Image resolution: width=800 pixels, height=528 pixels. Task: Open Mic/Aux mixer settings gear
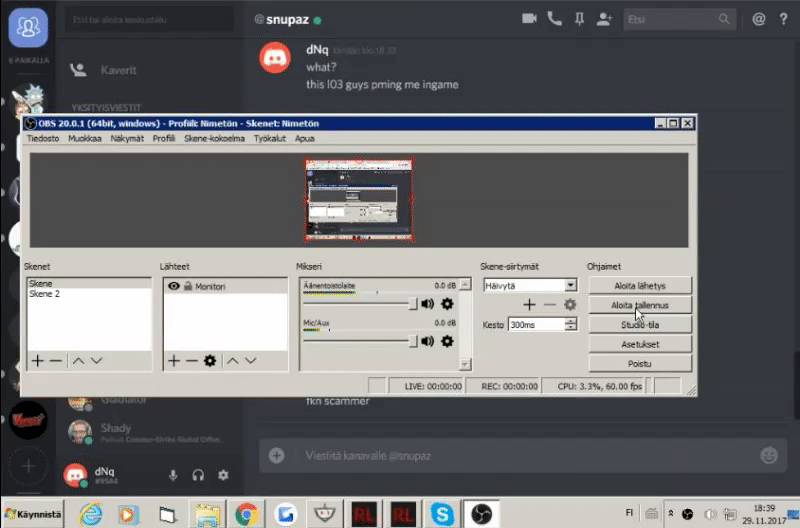pyautogui.click(x=447, y=341)
